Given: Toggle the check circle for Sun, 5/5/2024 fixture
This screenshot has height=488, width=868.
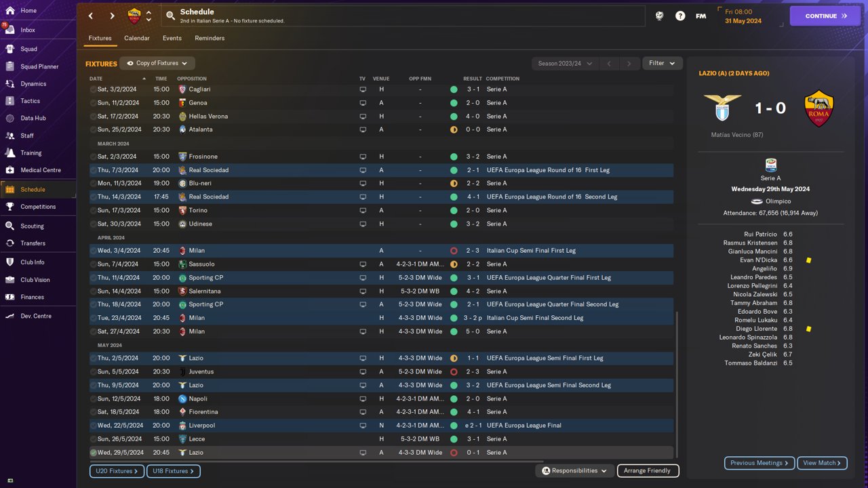Looking at the screenshot, I should pos(94,371).
